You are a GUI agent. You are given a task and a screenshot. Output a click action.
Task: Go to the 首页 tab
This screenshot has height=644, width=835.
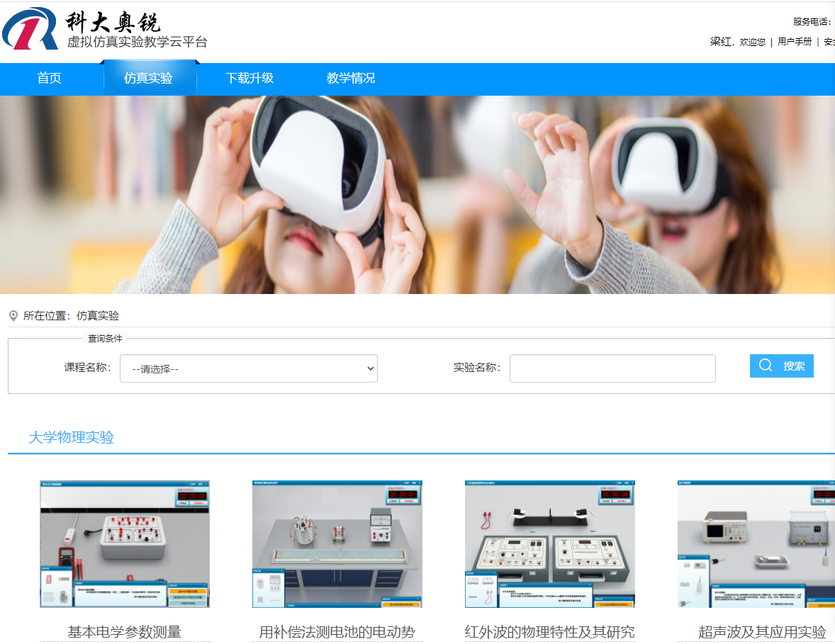pyautogui.click(x=49, y=79)
